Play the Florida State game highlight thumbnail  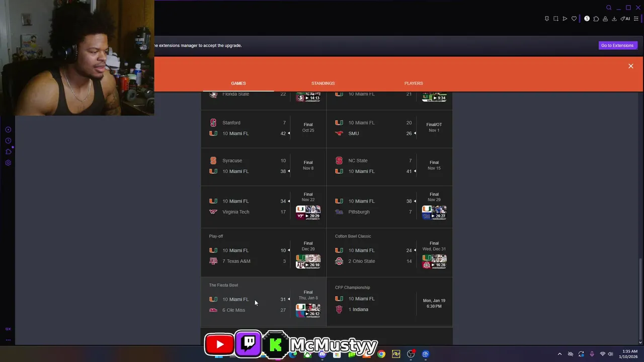point(308,97)
